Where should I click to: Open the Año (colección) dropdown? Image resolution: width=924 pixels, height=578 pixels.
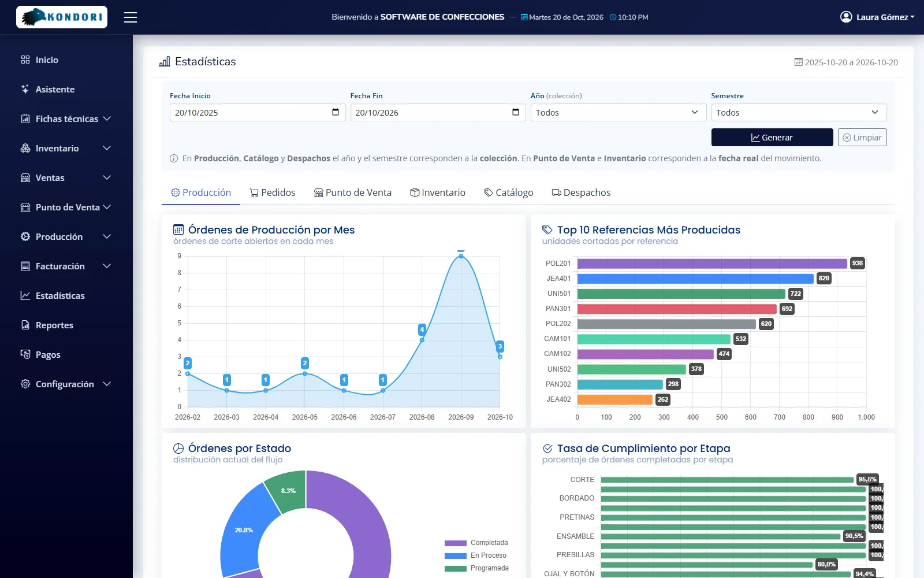pyautogui.click(x=619, y=112)
